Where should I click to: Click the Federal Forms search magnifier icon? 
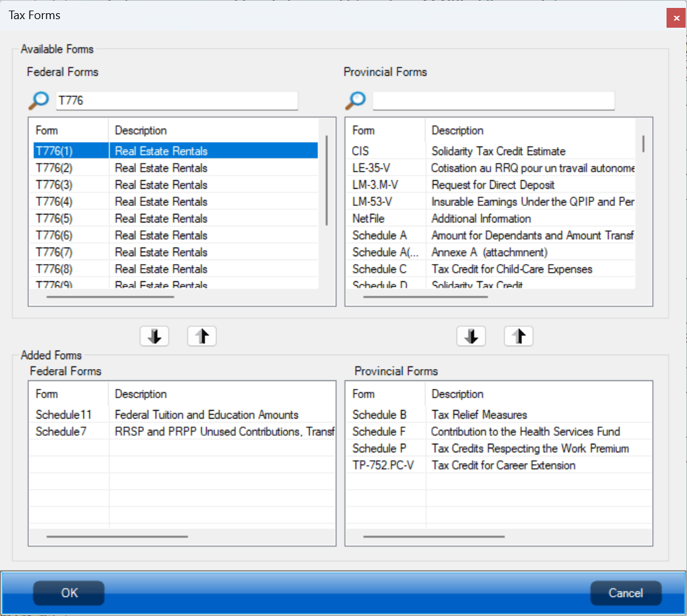pyautogui.click(x=38, y=100)
